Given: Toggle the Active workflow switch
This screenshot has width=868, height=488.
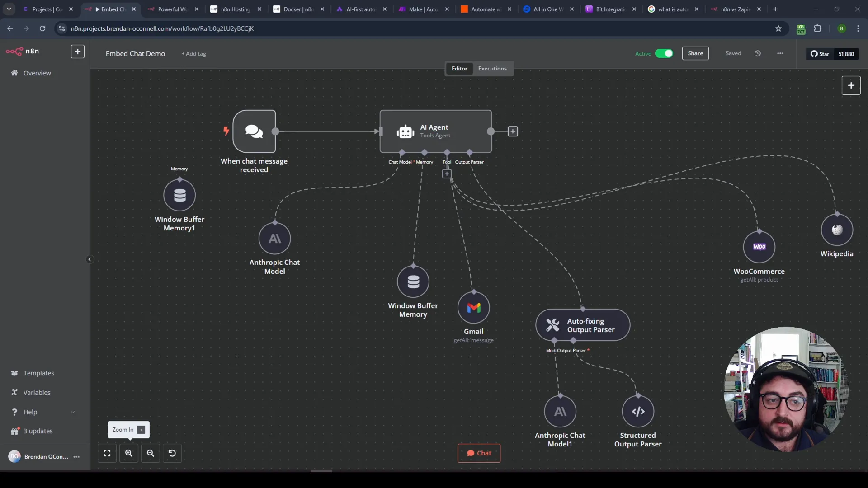Looking at the screenshot, I should pyautogui.click(x=664, y=53).
